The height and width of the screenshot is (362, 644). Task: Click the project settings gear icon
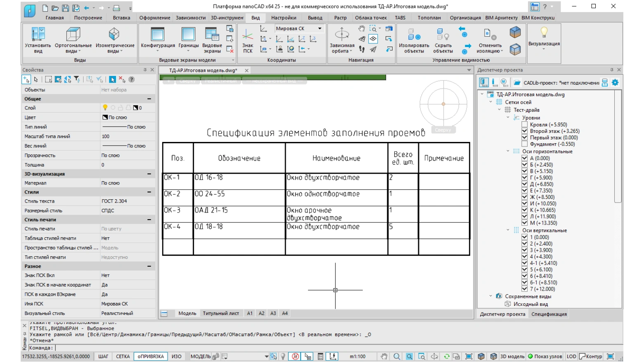(x=615, y=83)
